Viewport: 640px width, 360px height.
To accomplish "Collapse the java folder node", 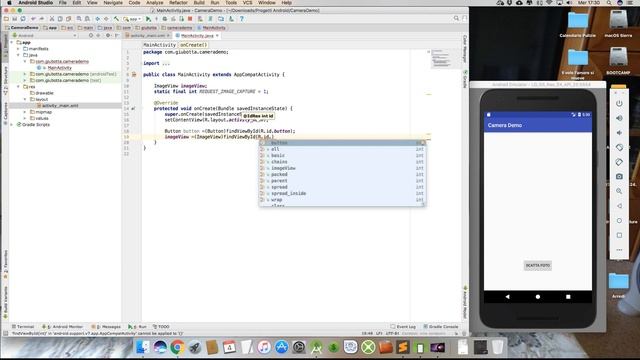I will coord(18,55).
